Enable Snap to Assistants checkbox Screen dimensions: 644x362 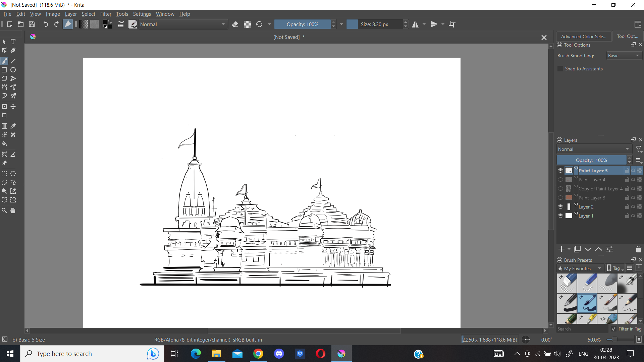pos(560,69)
